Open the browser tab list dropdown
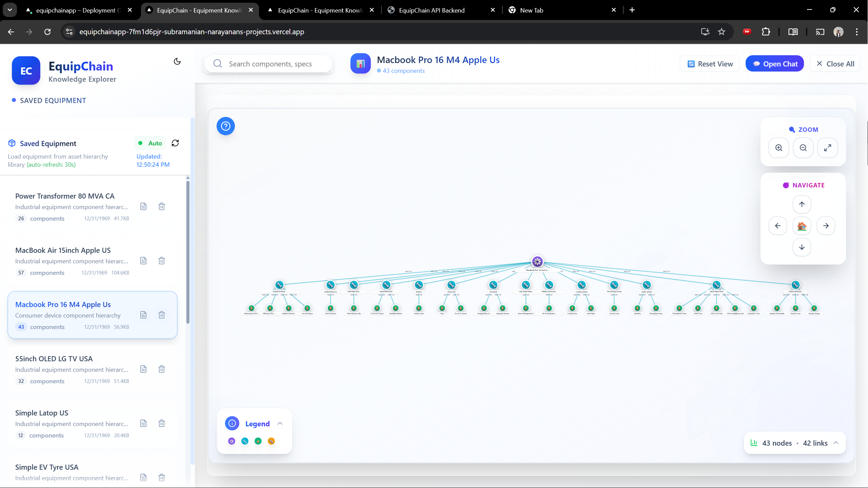The image size is (868, 488). click(x=10, y=10)
